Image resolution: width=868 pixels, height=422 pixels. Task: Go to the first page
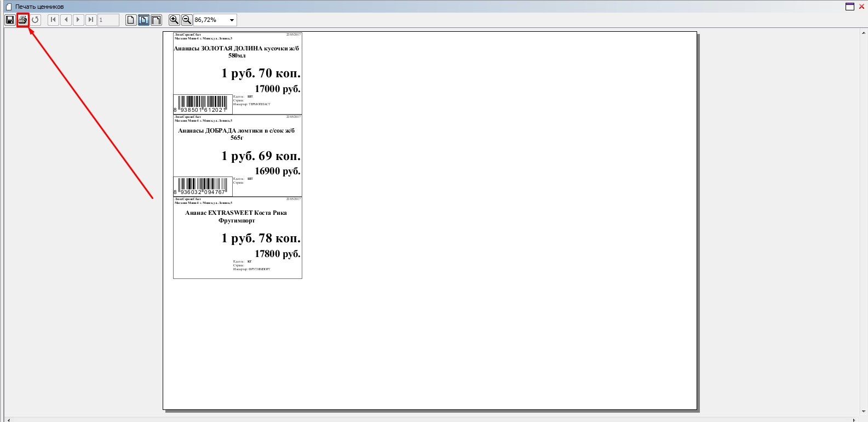53,20
